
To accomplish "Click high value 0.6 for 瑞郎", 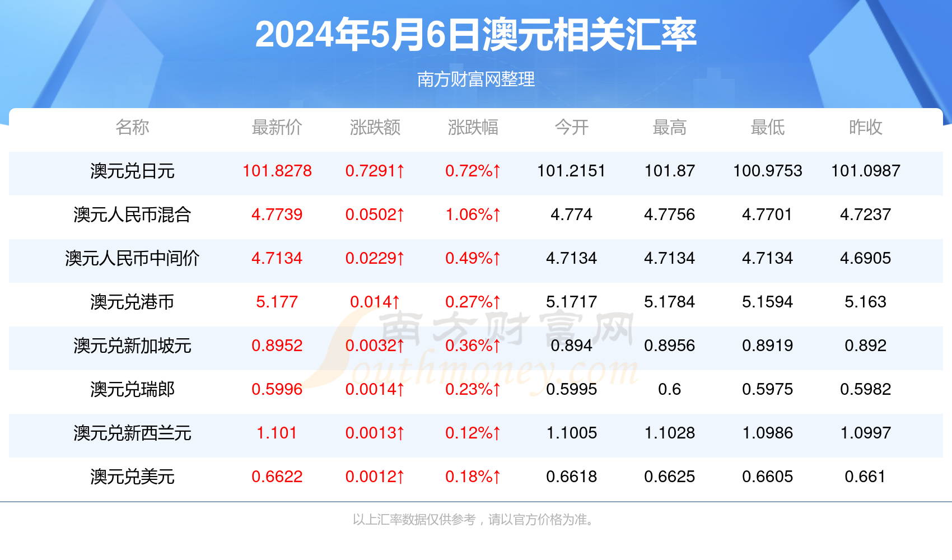I will (x=669, y=389).
